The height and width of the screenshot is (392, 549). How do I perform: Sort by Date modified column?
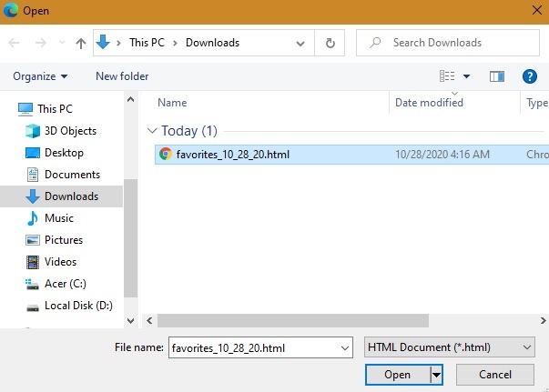429,103
